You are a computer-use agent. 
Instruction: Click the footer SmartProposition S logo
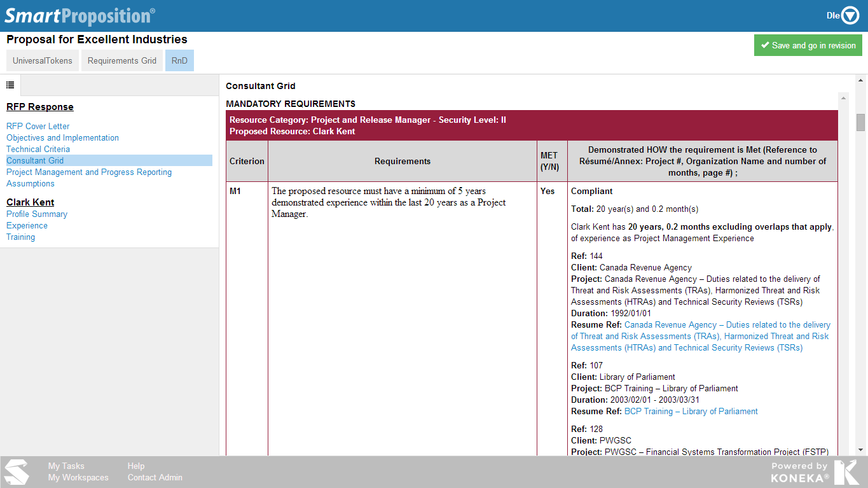coord(17,472)
